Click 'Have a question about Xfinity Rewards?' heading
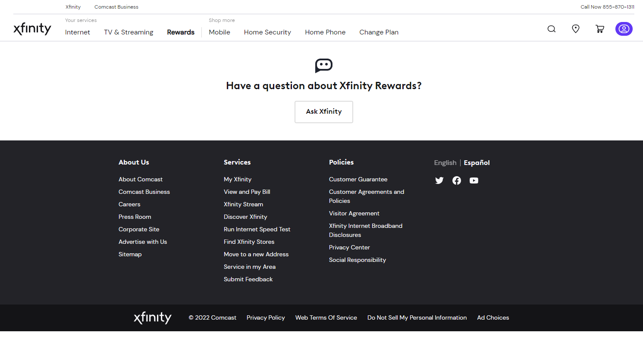The height and width of the screenshot is (364, 643). click(324, 86)
